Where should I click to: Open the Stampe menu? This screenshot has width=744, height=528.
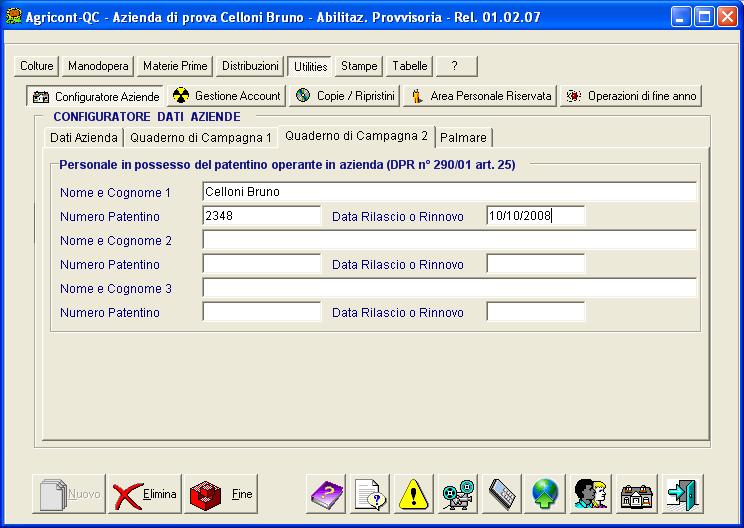pos(359,66)
